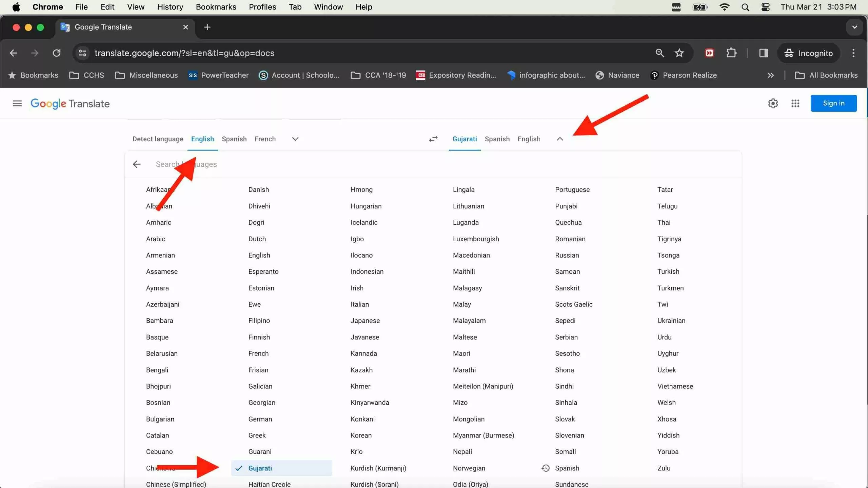This screenshot has height=488, width=868.
Task: Open the Translate hamburger menu
Action: 17,103
